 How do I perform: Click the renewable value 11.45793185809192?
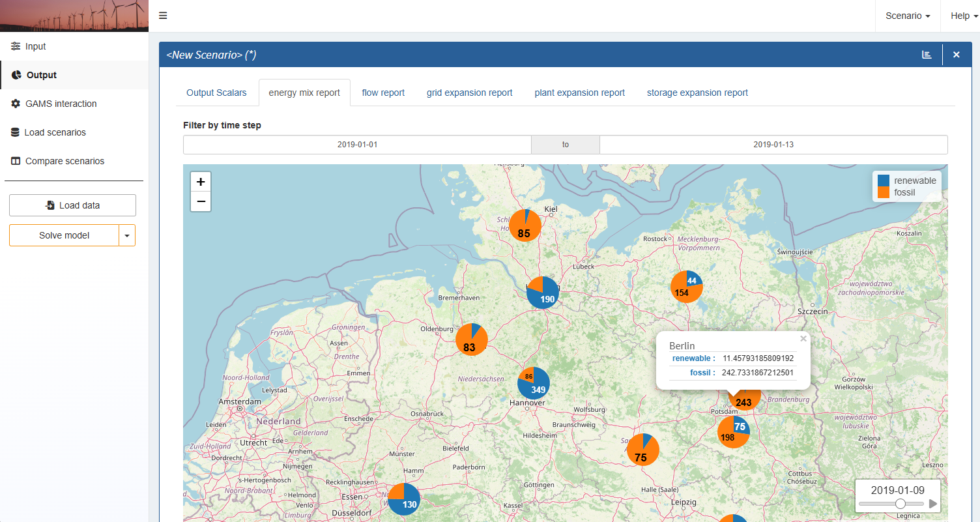[x=758, y=358]
